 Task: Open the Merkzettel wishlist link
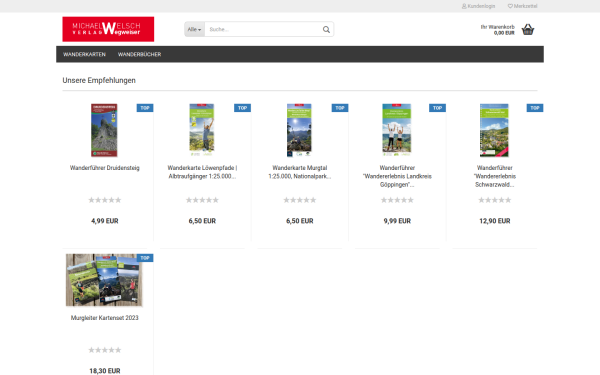coord(522,6)
